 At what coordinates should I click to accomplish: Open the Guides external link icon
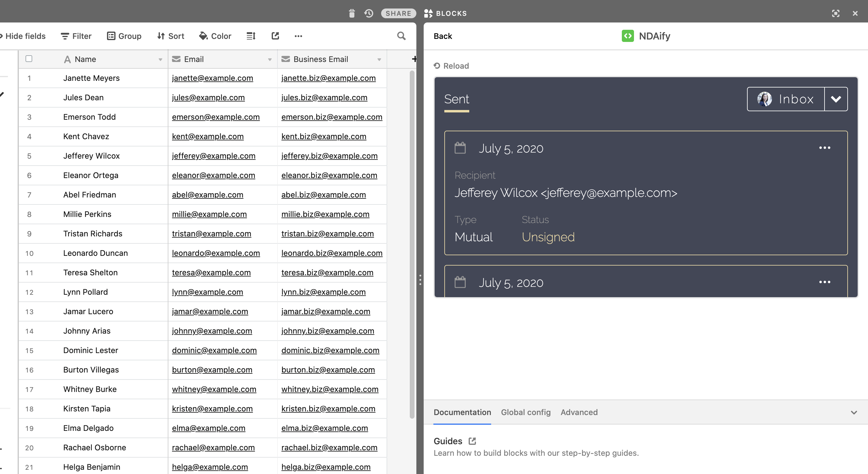pyautogui.click(x=472, y=441)
